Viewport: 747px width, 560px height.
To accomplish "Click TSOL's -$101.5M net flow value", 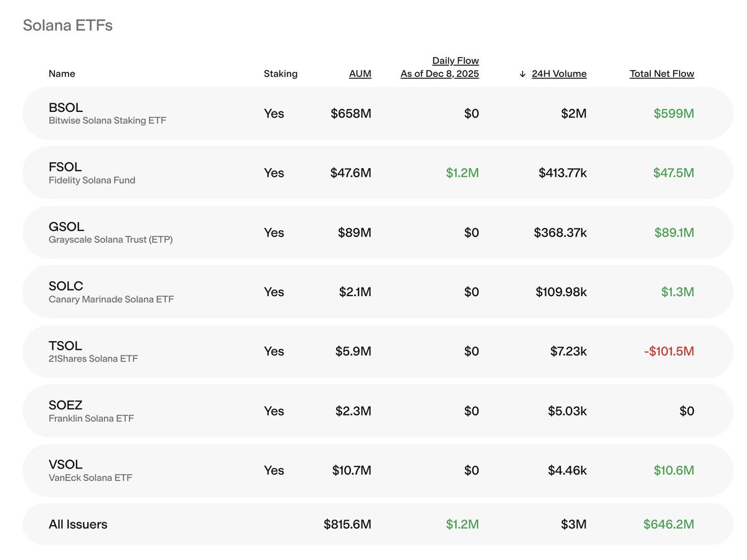I will 669,352.
